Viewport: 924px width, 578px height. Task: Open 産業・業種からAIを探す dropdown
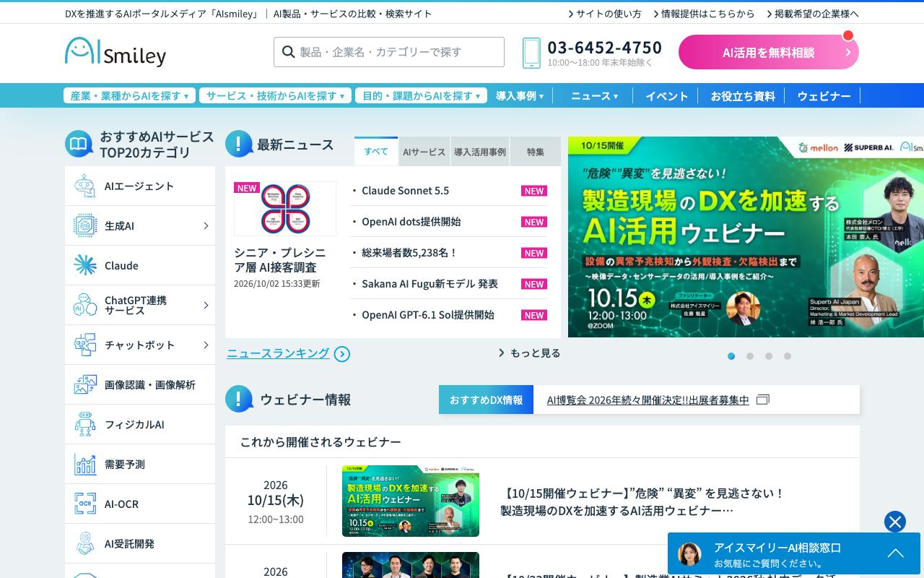(129, 95)
